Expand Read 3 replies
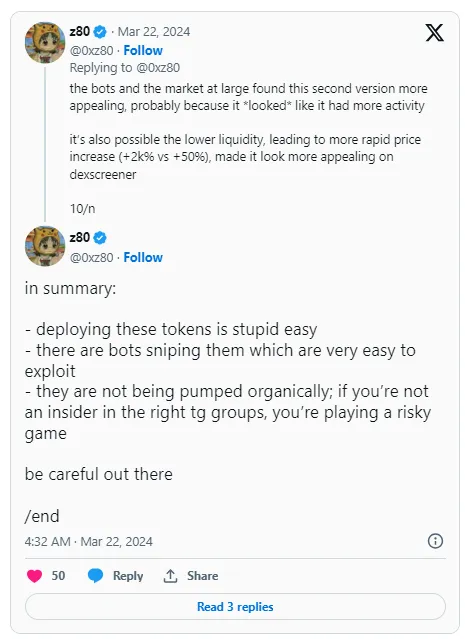Image resolution: width=465 pixels, height=639 pixels. point(235,606)
